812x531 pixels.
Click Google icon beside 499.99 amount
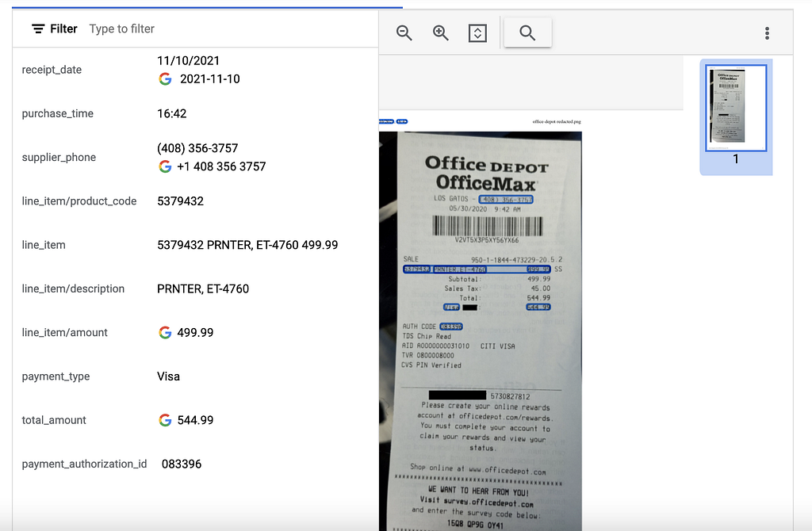click(x=165, y=333)
